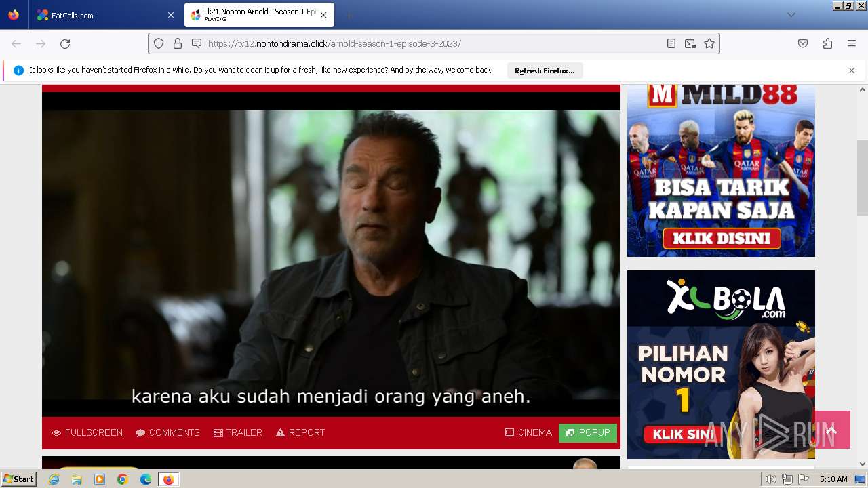Expand the list all tabs dropdown
Image resolution: width=868 pixels, height=488 pixels.
pos(791,15)
